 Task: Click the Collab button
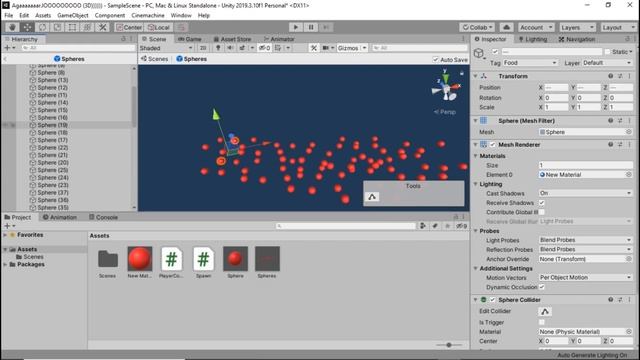coord(477,27)
